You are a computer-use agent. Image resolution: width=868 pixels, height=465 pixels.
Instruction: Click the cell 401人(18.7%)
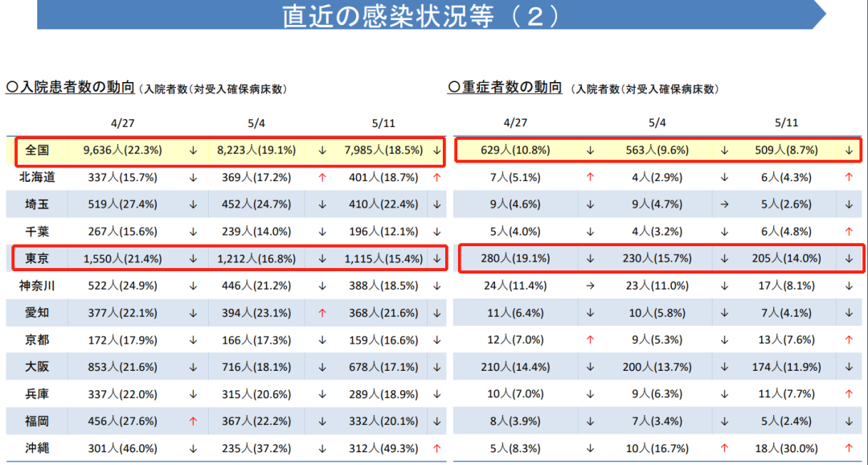click(x=384, y=177)
